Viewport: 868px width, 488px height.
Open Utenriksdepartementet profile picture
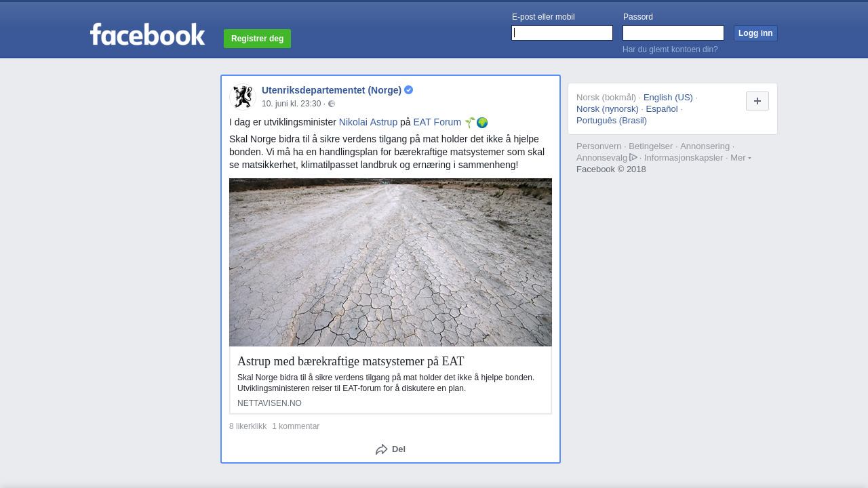pyautogui.click(x=243, y=97)
